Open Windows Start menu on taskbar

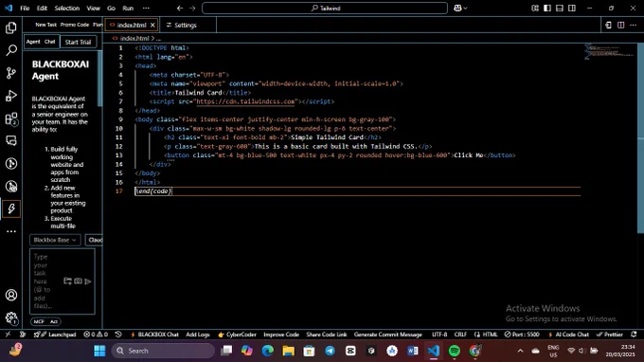(x=99, y=351)
